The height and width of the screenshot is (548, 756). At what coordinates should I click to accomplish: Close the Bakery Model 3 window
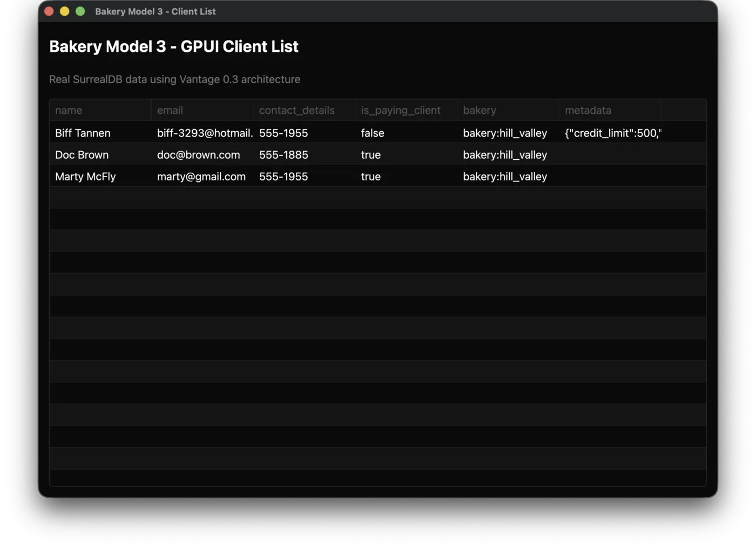[x=49, y=11]
